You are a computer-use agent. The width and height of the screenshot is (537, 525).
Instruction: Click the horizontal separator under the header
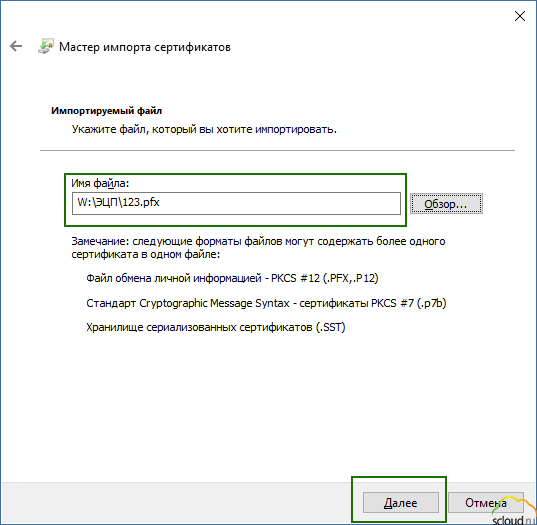(277, 150)
